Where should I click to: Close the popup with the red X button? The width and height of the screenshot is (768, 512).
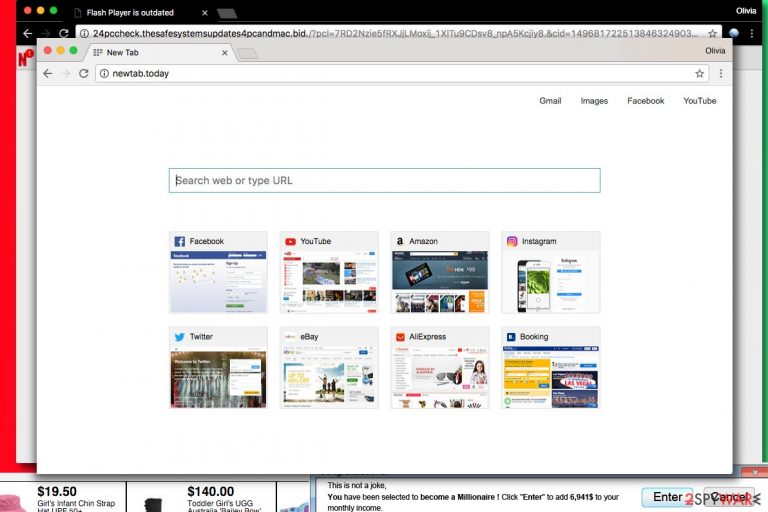point(754,472)
